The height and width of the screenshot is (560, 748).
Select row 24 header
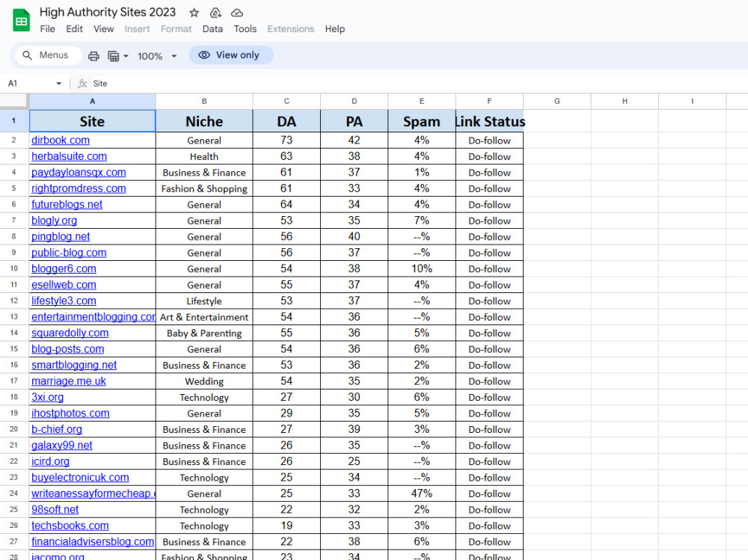(x=13, y=493)
